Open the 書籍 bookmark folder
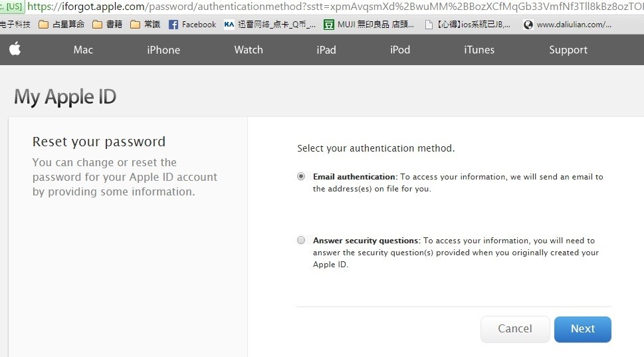644x357 pixels. tap(107, 25)
